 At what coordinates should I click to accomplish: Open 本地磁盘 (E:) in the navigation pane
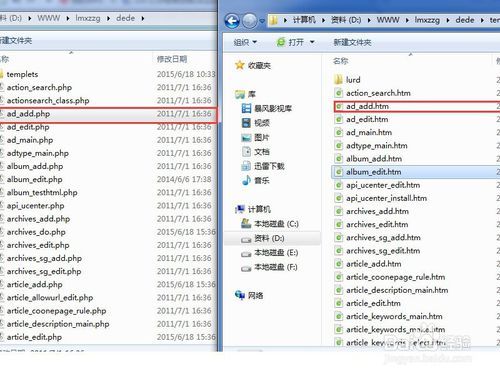tap(269, 253)
